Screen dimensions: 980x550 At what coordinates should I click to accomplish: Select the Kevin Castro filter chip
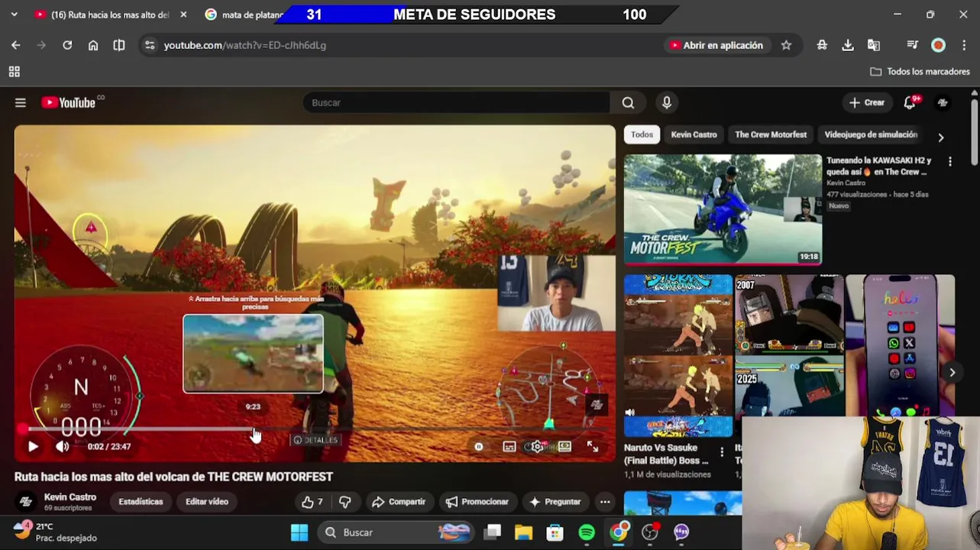694,134
